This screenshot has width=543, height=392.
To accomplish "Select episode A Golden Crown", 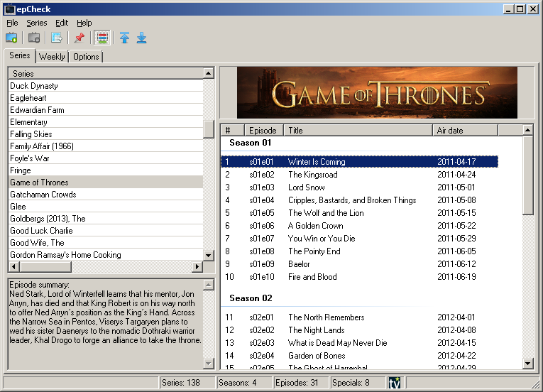I will [x=359, y=226].
